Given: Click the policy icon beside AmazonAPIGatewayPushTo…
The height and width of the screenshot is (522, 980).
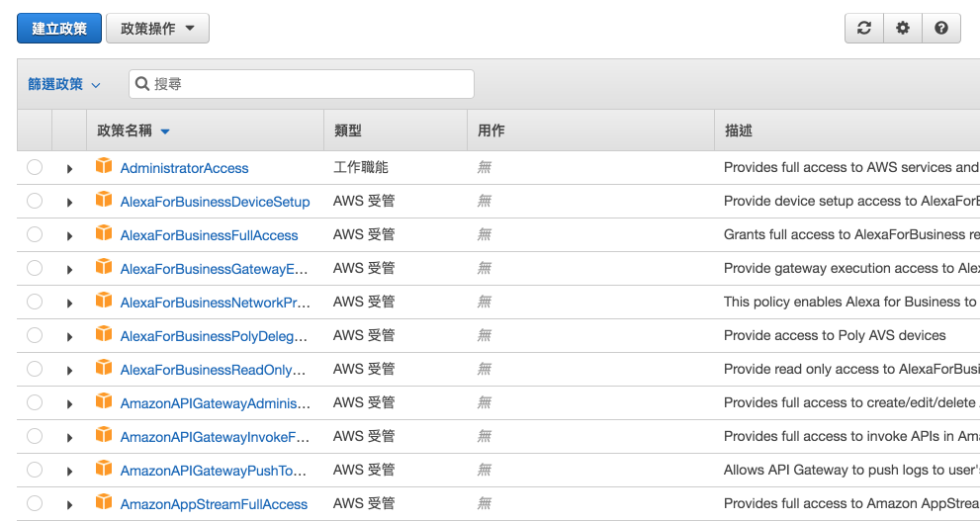Looking at the screenshot, I should [104, 469].
